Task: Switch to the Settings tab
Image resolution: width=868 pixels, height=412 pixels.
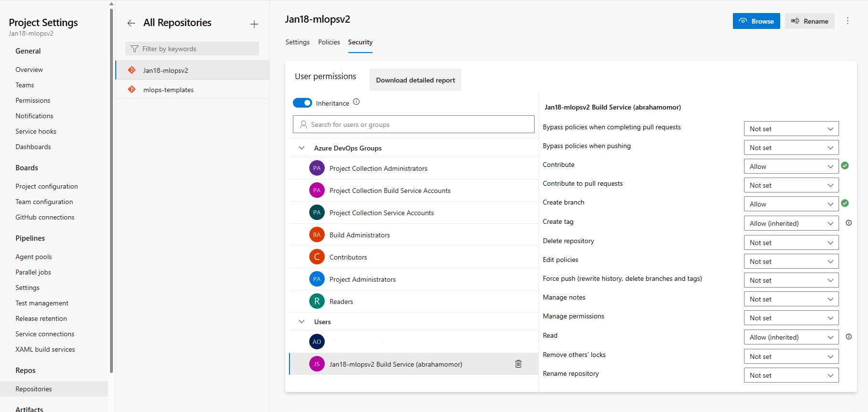Action: (297, 42)
